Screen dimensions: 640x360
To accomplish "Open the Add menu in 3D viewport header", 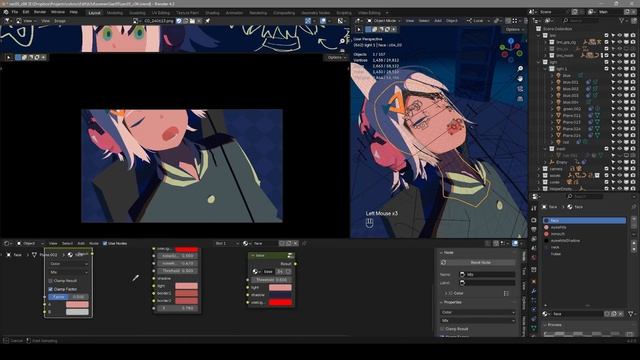I will click(x=438, y=20).
